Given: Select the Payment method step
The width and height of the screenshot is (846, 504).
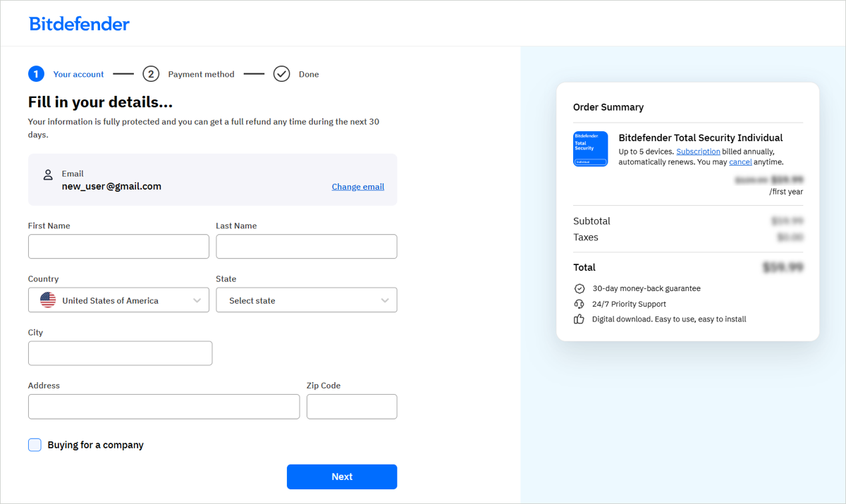Looking at the screenshot, I should [201, 73].
